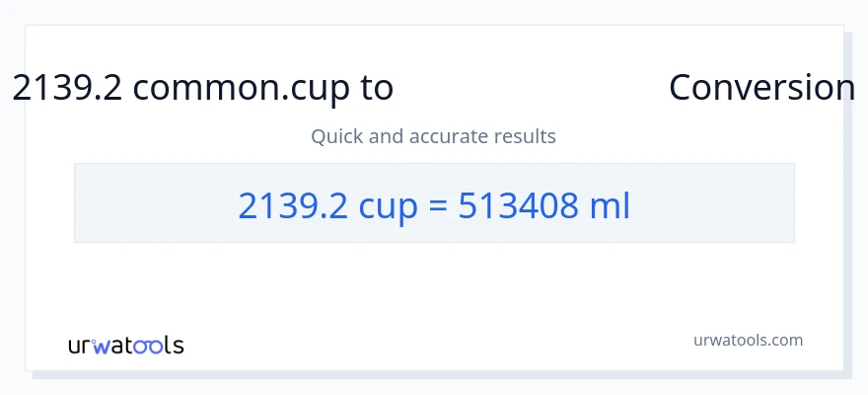Click the word "to" in the heading
The image size is (868, 395).
(x=377, y=88)
